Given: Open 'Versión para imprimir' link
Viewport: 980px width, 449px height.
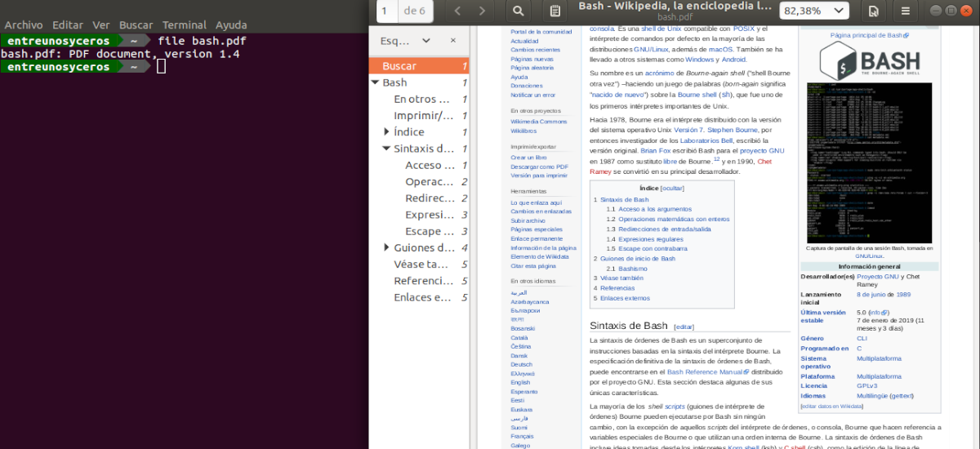Looking at the screenshot, I should point(539,176).
